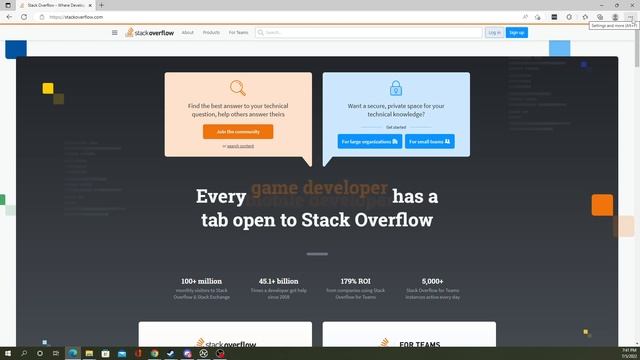Switch to Edge in the taskbar
The width and height of the screenshot is (640, 360).
[x=73, y=353]
